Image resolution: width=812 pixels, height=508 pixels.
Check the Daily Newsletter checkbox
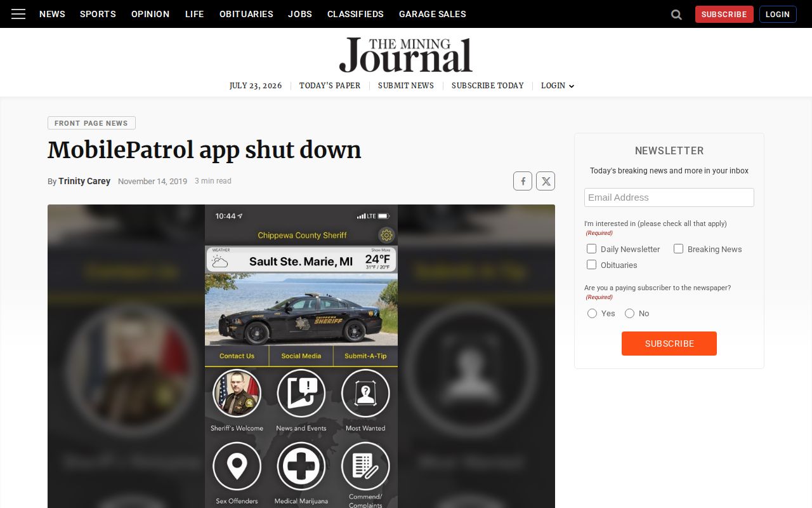[x=591, y=249]
